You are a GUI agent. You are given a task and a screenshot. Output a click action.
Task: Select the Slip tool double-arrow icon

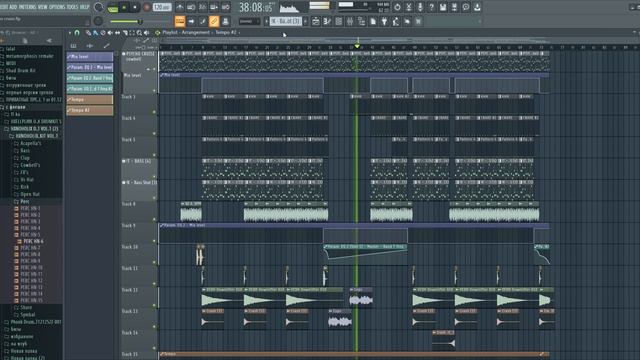pos(118,33)
